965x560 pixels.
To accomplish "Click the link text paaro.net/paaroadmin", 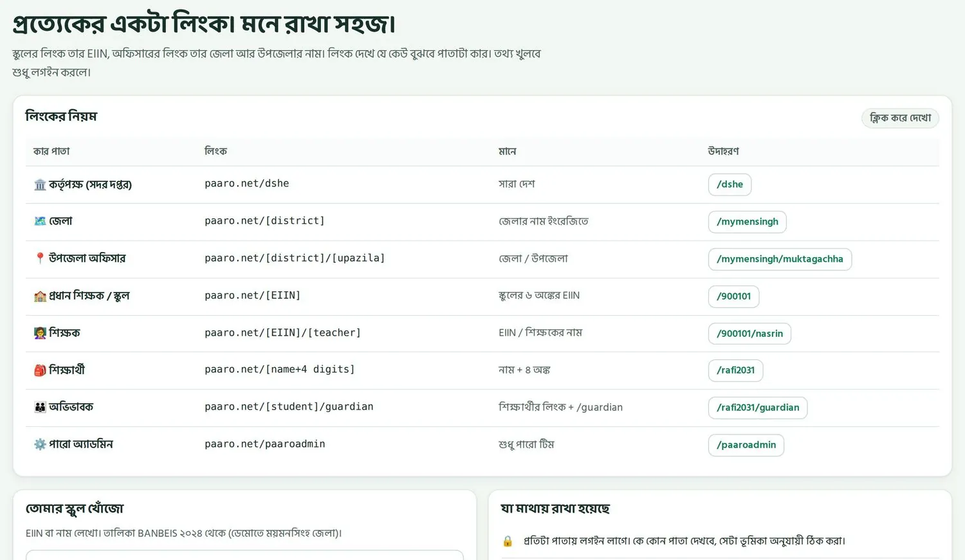I will click(x=265, y=444).
